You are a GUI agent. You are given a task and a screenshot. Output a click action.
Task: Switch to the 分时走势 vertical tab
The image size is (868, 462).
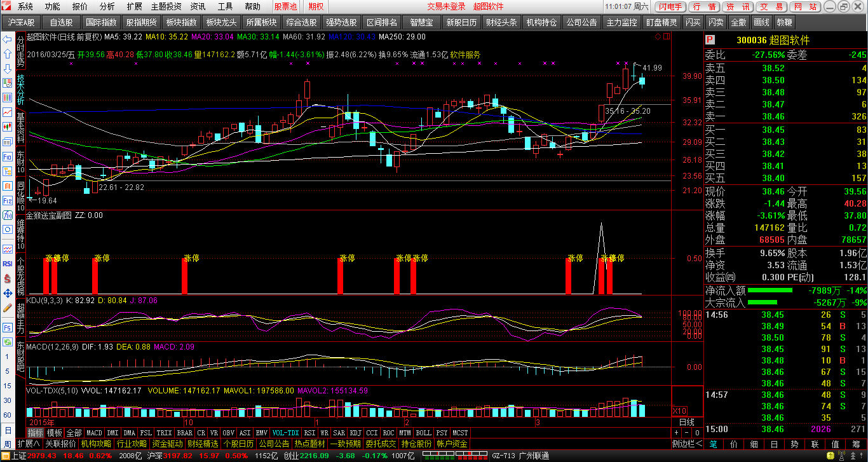[21, 52]
